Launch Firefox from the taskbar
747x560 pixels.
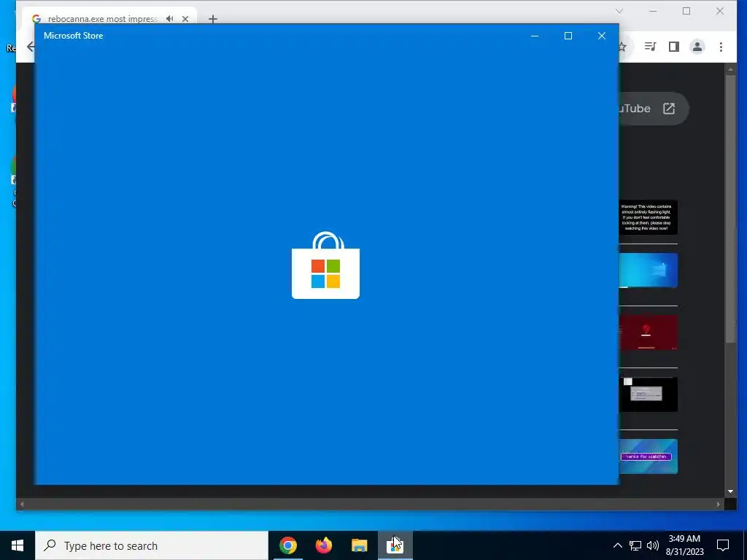click(x=323, y=545)
